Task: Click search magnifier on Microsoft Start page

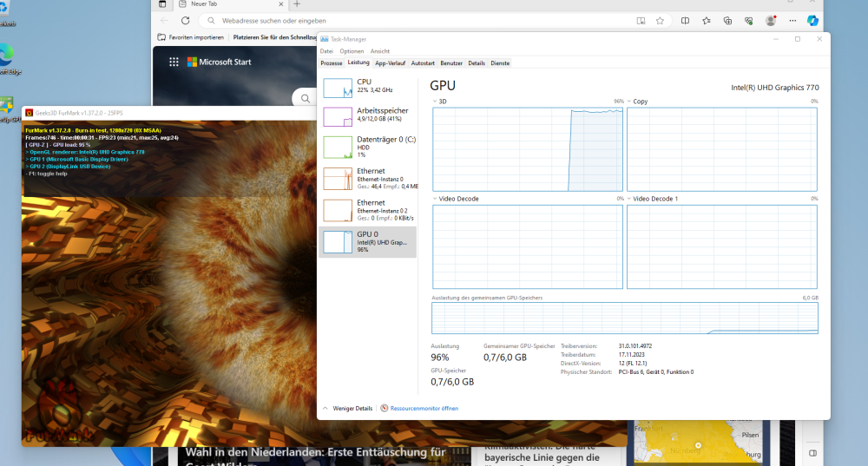Action: 305,99
